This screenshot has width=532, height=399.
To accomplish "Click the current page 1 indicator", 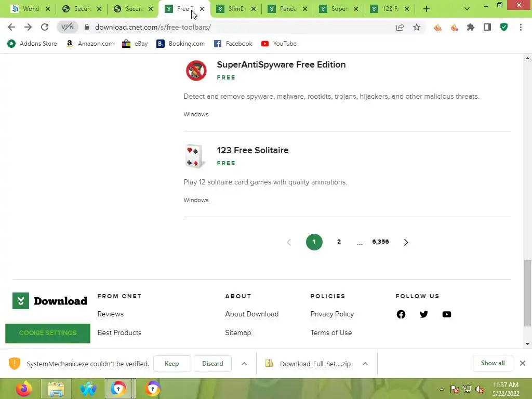I will coord(314,242).
